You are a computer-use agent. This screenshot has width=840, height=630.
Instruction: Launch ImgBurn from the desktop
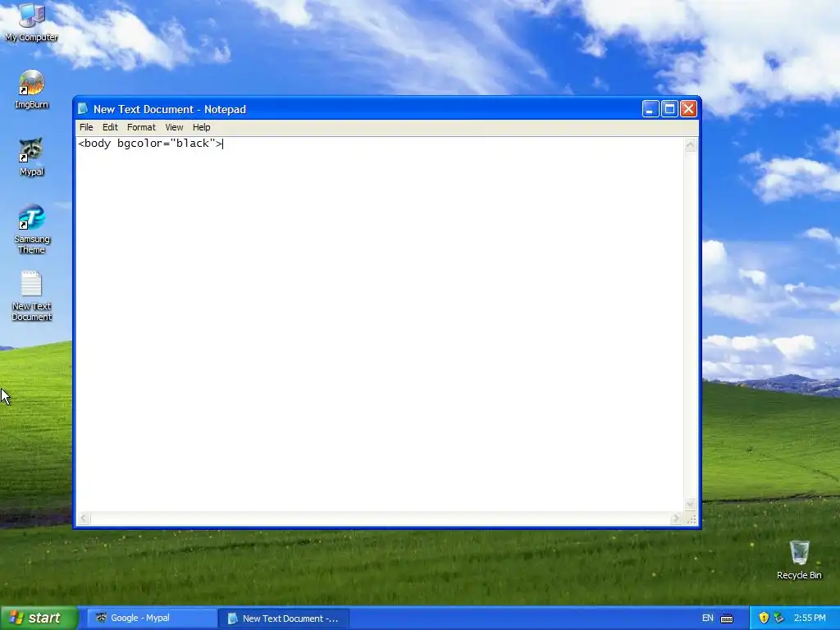31,89
